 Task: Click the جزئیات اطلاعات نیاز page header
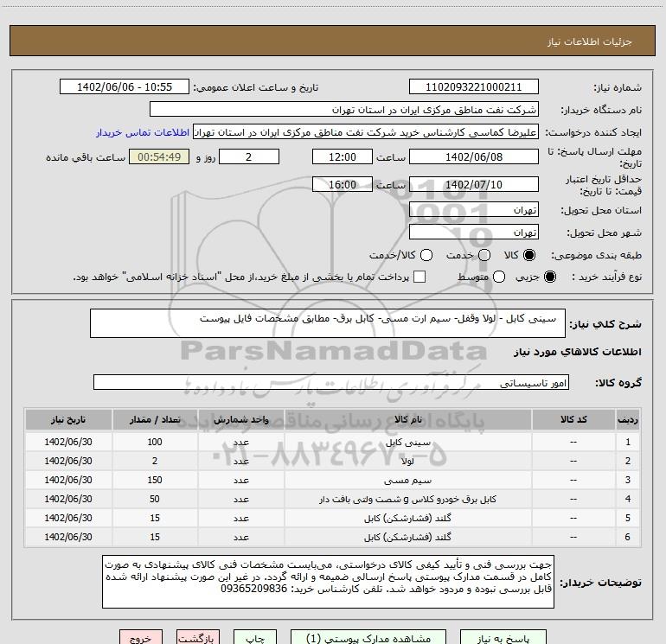pyautogui.click(x=589, y=41)
